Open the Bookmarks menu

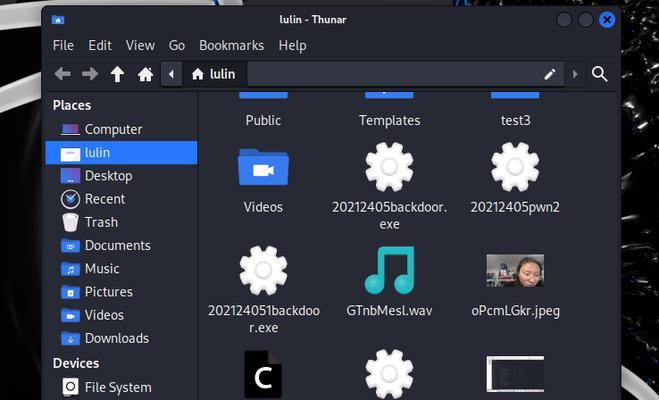pyautogui.click(x=232, y=45)
